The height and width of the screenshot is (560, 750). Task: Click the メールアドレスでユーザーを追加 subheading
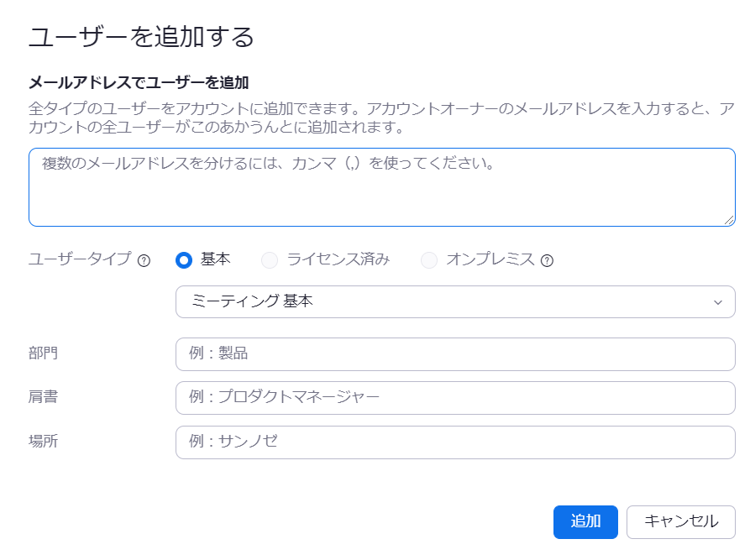pyautogui.click(x=139, y=83)
